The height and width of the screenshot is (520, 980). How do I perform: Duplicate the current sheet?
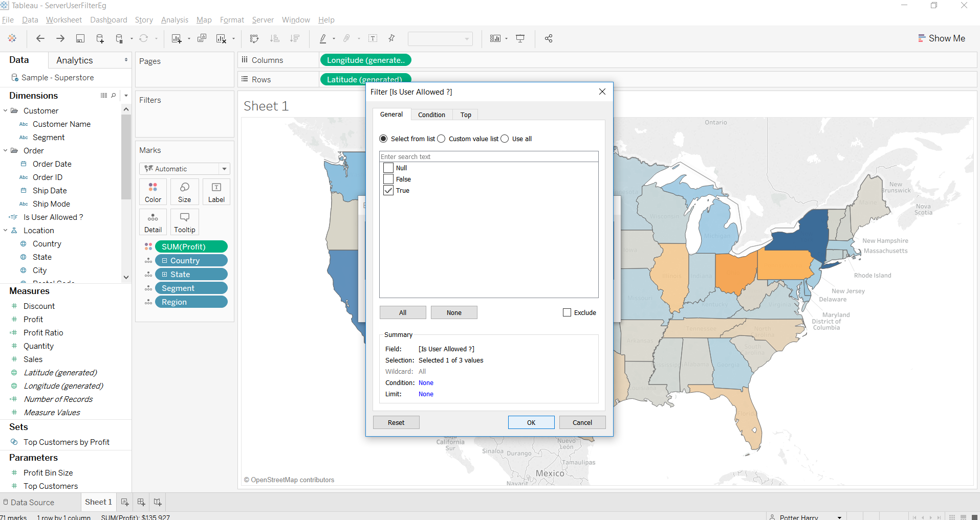coord(202,38)
